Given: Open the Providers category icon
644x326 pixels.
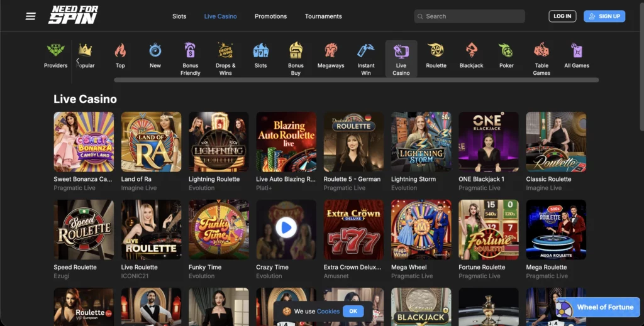Looking at the screenshot, I should [x=55, y=50].
